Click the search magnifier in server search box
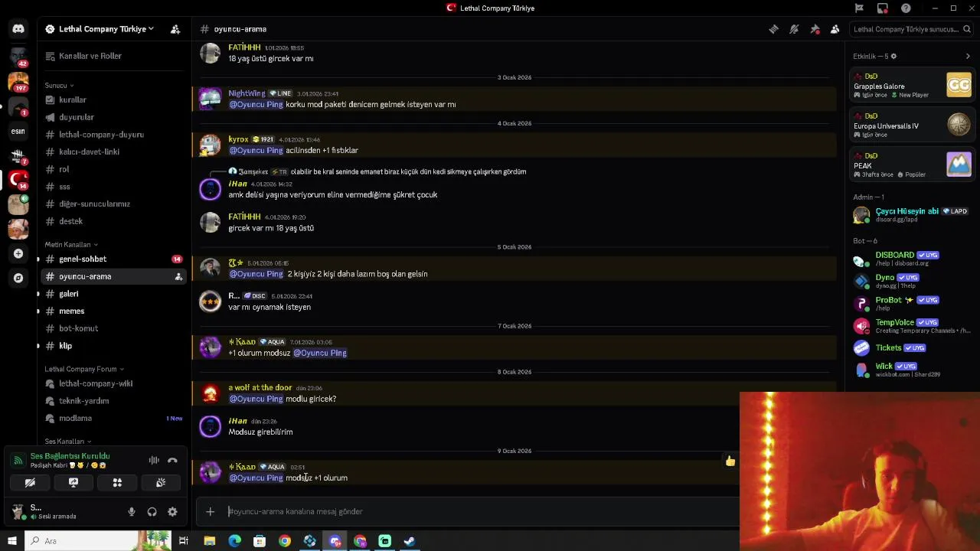 pyautogui.click(x=967, y=29)
